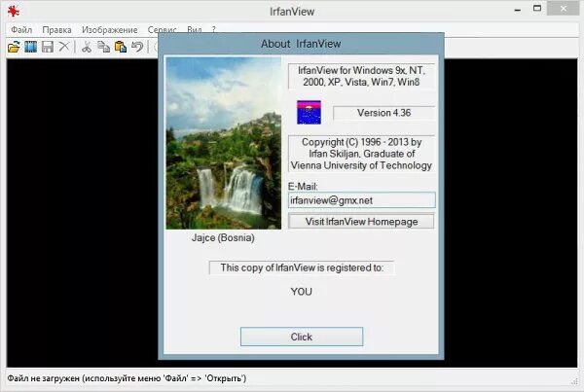Select the Cut scissors icon

87,47
